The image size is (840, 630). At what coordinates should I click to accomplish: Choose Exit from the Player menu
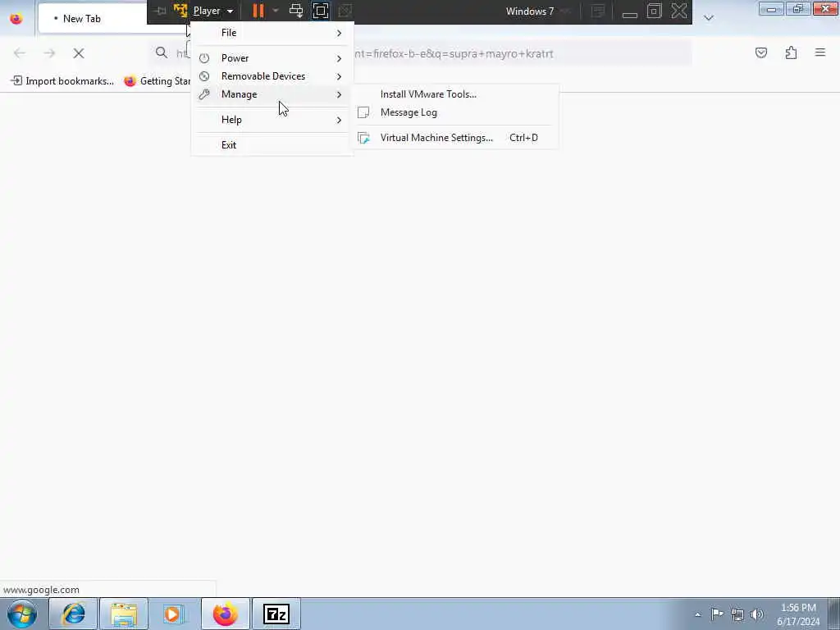tap(272, 144)
